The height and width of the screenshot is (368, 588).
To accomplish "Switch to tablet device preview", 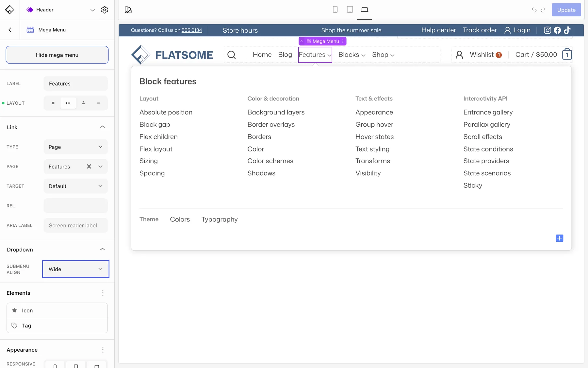I will coord(350,9).
